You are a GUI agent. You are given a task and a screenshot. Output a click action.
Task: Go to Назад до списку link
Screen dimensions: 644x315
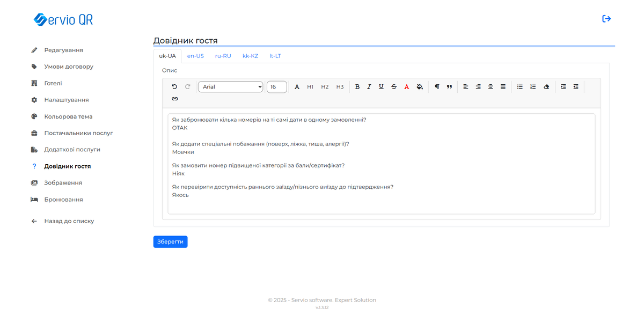point(69,221)
